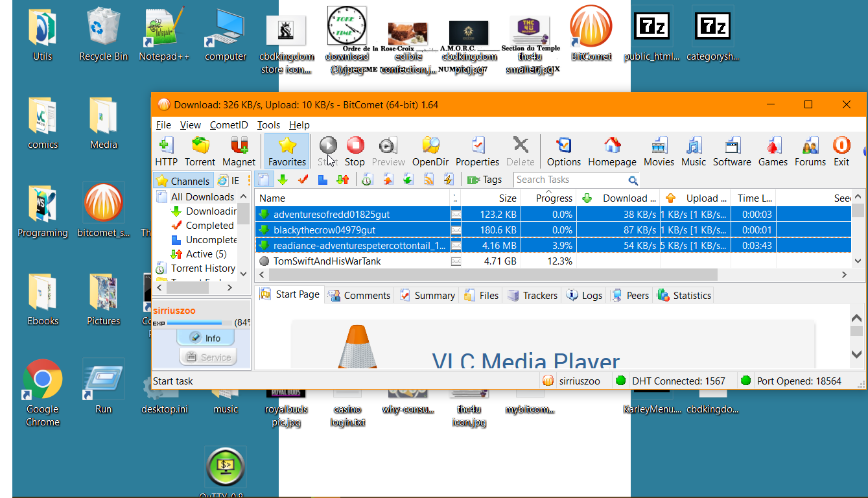
Task: Open the Forums toolbar icon
Action: pos(810,151)
